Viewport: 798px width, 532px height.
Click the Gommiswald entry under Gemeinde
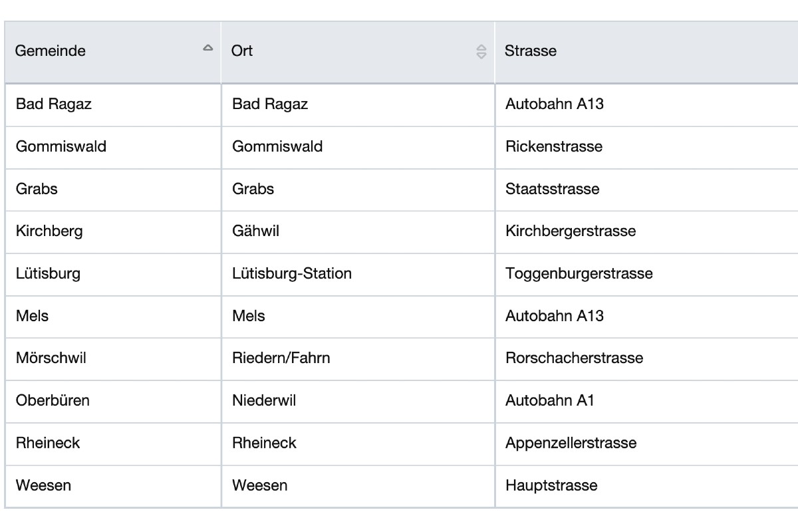pos(61,147)
